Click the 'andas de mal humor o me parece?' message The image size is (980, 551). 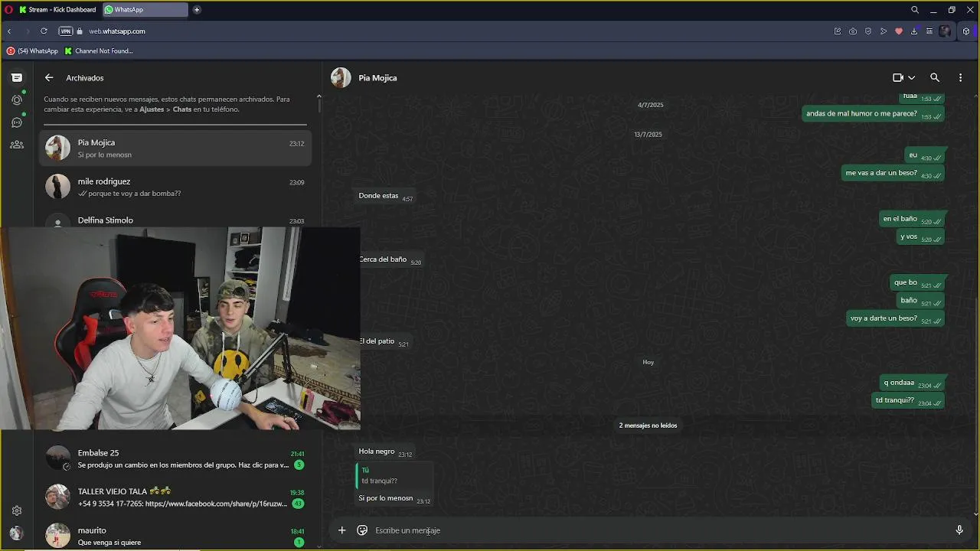point(872,114)
